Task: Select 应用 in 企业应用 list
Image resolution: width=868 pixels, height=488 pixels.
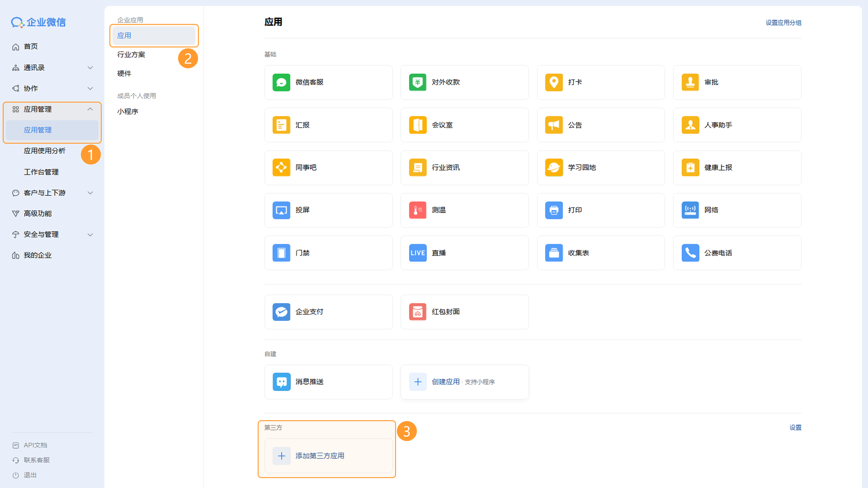Action: pos(154,36)
